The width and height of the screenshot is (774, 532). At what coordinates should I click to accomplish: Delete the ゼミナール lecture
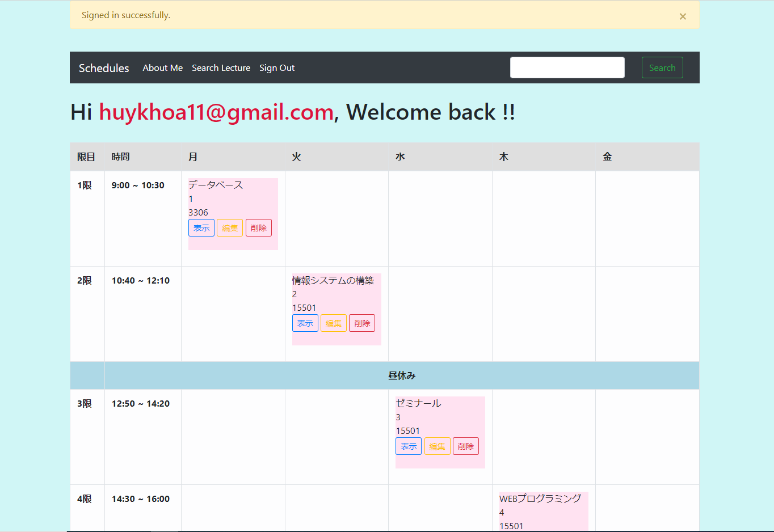click(x=466, y=446)
